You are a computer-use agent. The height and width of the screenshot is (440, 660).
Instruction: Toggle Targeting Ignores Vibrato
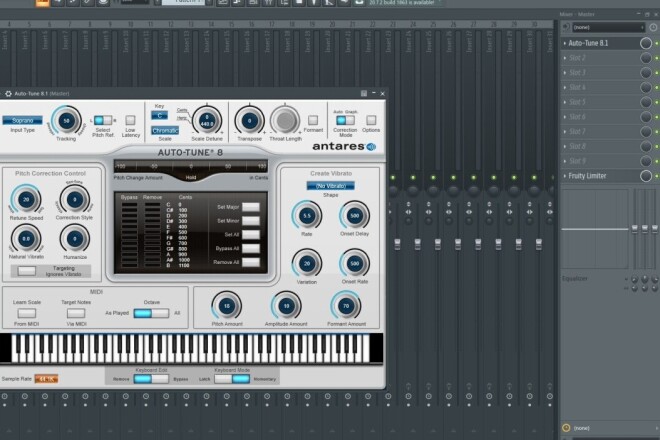coord(27,271)
